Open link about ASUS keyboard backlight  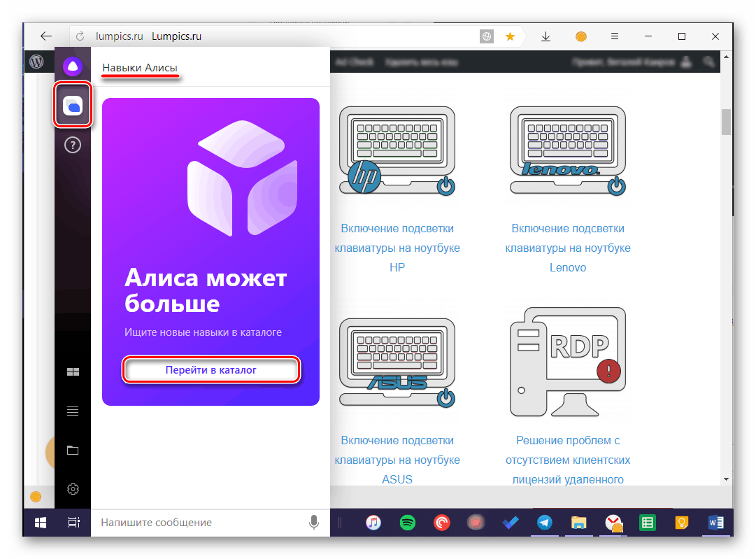[397, 460]
